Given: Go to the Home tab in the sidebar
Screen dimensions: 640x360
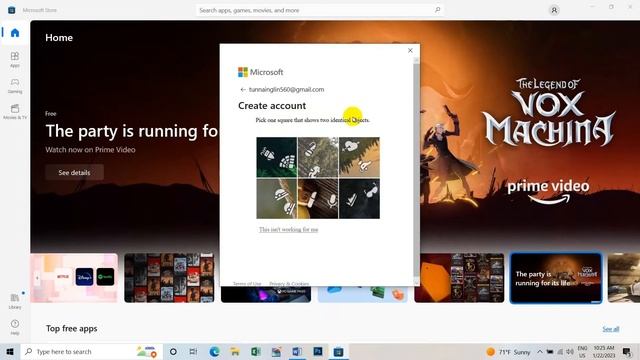Looking at the screenshot, I should click(x=15, y=33).
